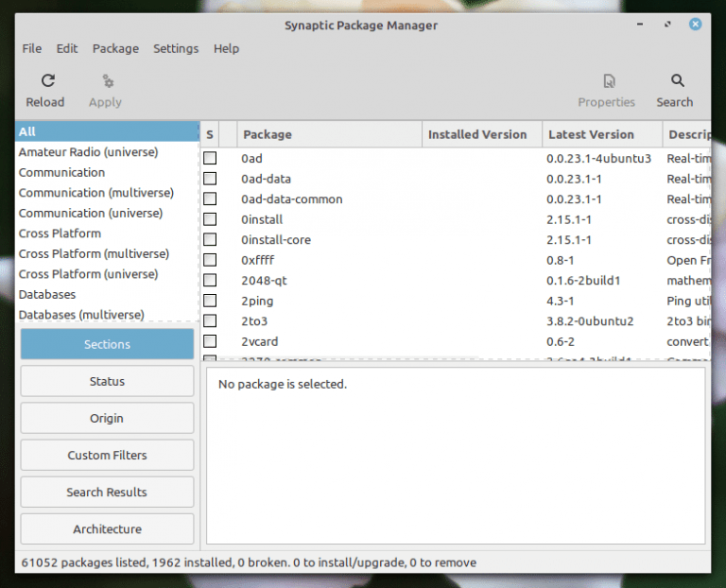Close the Synaptic Package Manager window

pyautogui.click(x=695, y=24)
